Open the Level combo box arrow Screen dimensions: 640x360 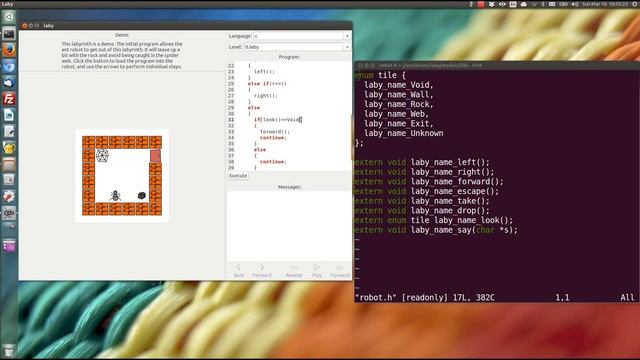pos(347,47)
